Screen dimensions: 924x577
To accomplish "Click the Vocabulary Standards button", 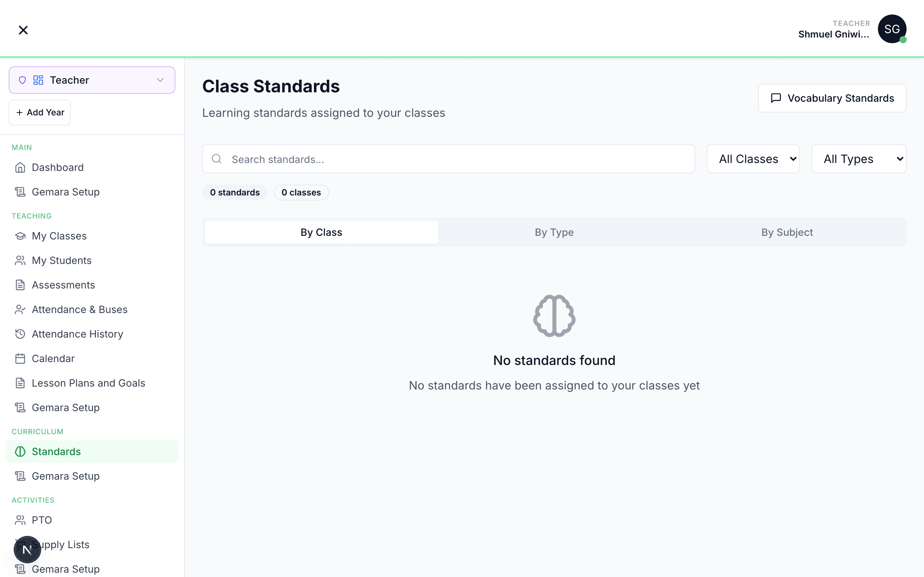I will pyautogui.click(x=832, y=98).
